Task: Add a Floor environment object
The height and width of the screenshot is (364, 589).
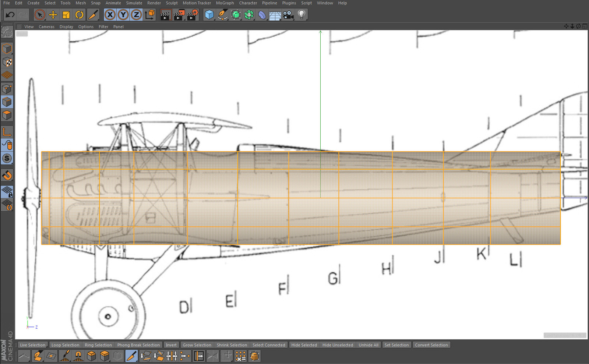Action: [x=275, y=15]
